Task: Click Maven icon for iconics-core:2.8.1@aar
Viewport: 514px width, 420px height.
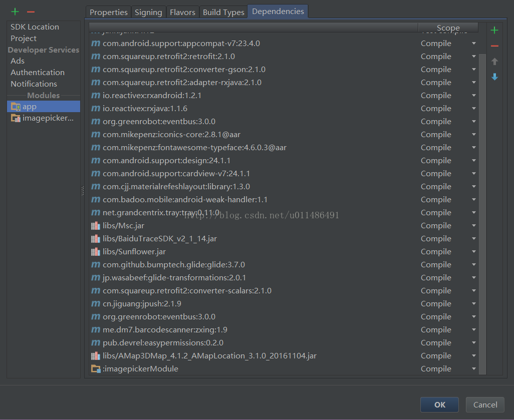Action: pyautogui.click(x=95, y=134)
